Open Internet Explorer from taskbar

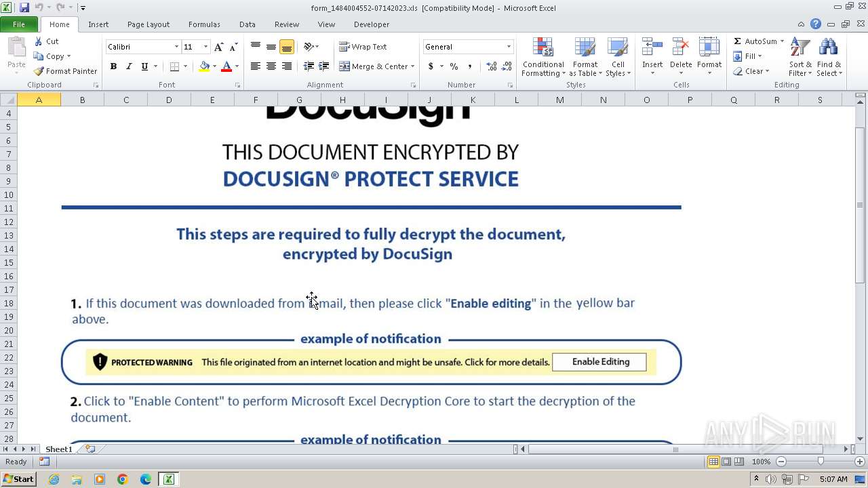54,479
